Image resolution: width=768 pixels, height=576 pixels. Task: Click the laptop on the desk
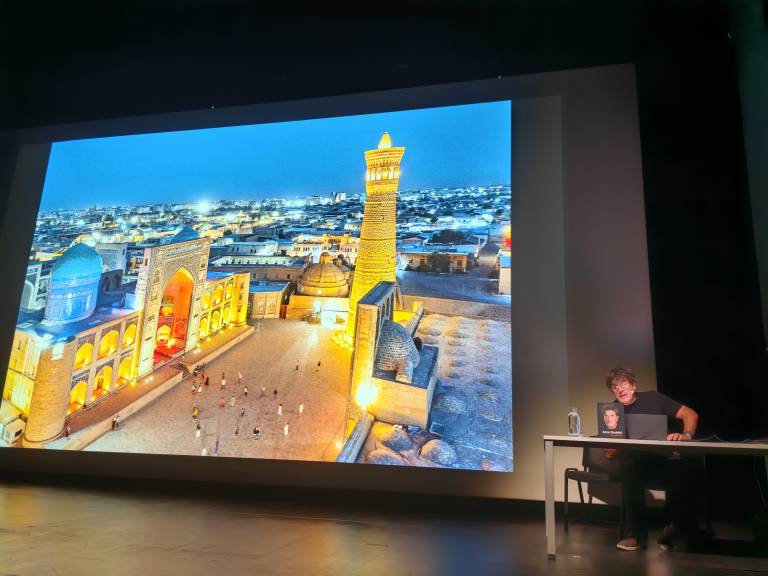(646, 427)
